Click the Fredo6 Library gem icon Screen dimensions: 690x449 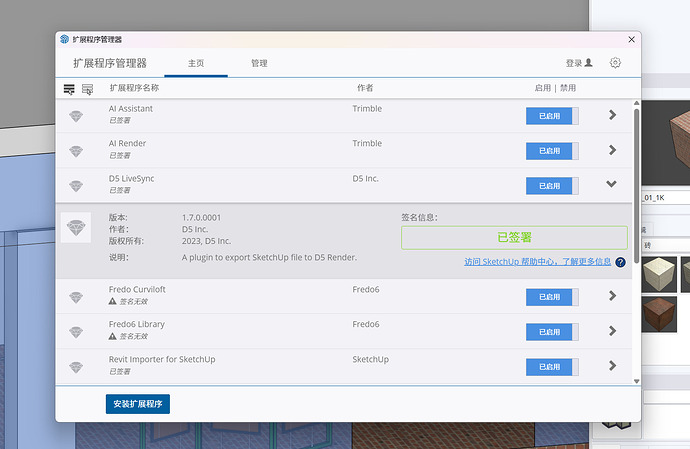pos(76,332)
